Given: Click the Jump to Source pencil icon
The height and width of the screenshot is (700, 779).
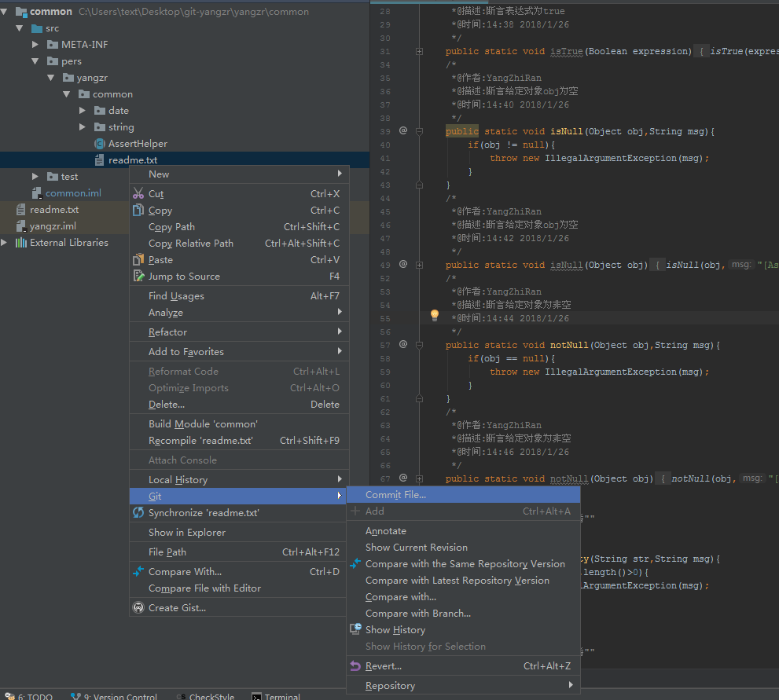Looking at the screenshot, I should click(x=138, y=276).
